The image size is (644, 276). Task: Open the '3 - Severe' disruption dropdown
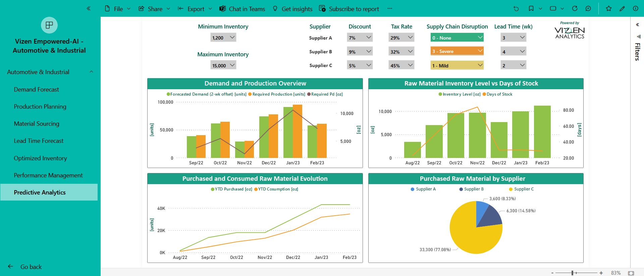pyautogui.click(x=457, y=51)
